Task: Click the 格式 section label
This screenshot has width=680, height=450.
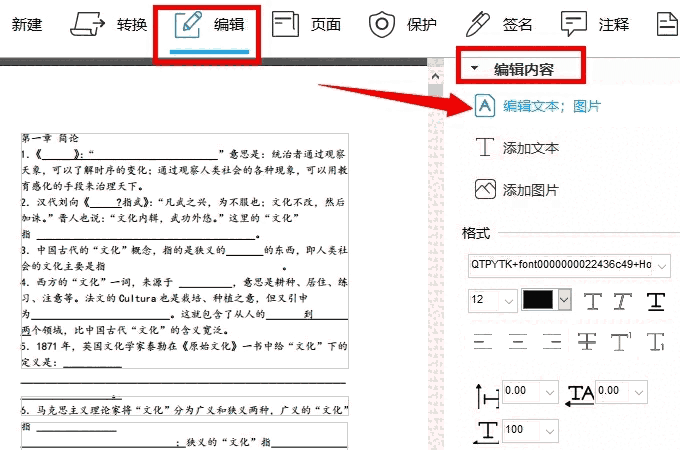Action: click(x=476, y=233)
